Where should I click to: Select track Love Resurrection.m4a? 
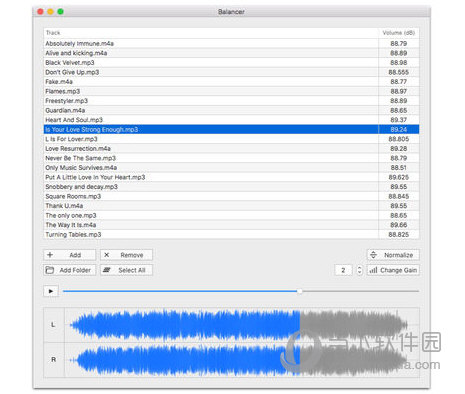click(x=231, y=149)
